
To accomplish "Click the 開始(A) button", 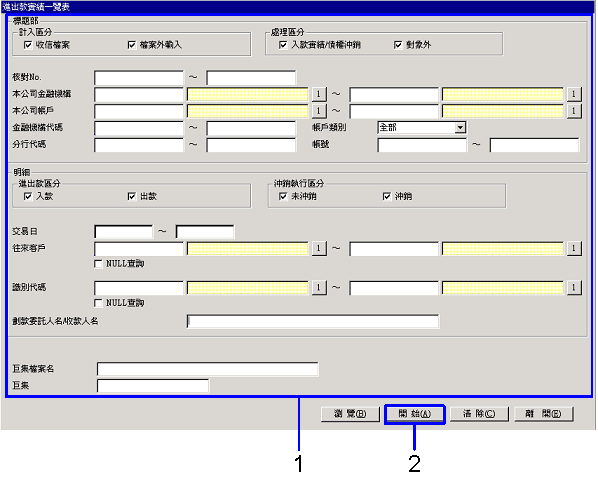I will [x=415, y=414].
